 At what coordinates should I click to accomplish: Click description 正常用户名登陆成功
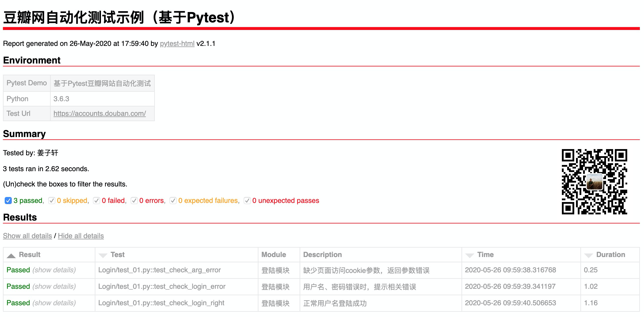pos(335,303)
